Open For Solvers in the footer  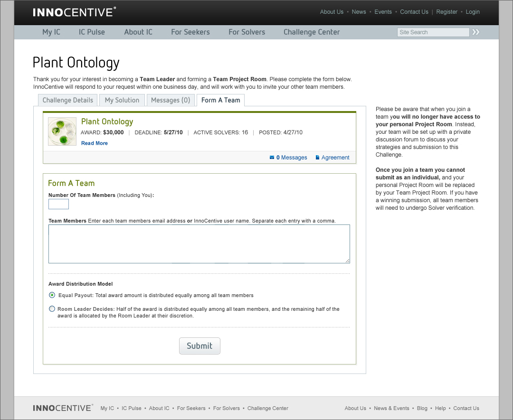(x=227, y=408)
